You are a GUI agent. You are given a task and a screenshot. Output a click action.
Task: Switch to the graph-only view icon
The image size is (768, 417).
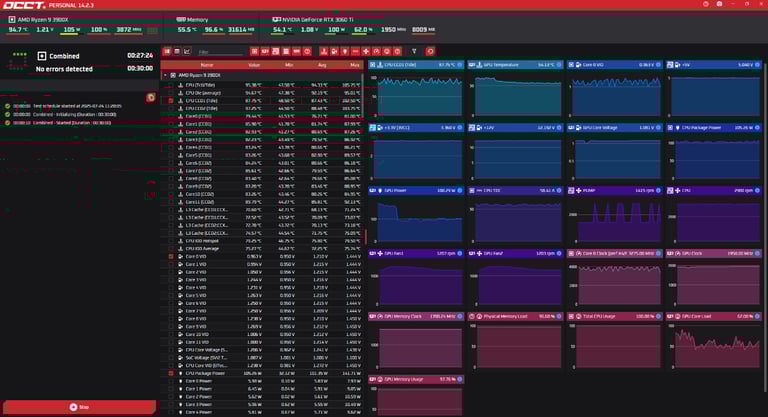pos(187,51)
